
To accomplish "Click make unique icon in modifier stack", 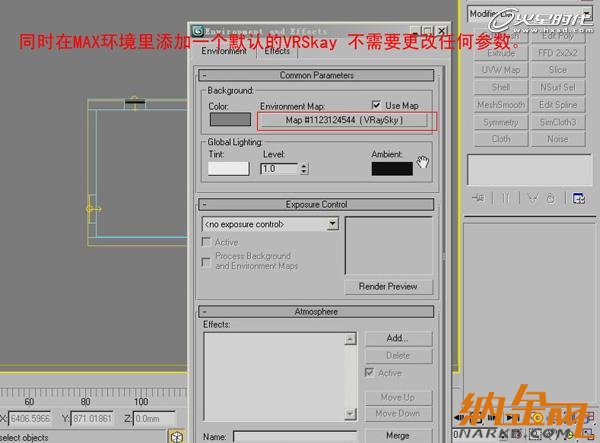I will coord(532,198).
